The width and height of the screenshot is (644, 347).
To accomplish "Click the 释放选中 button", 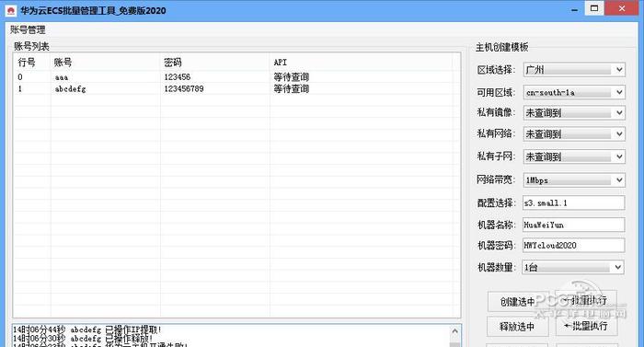I will tap(517, 327).
